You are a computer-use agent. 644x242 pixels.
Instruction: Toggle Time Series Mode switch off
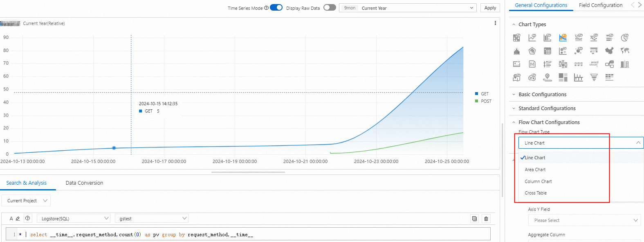coord(276,7)
